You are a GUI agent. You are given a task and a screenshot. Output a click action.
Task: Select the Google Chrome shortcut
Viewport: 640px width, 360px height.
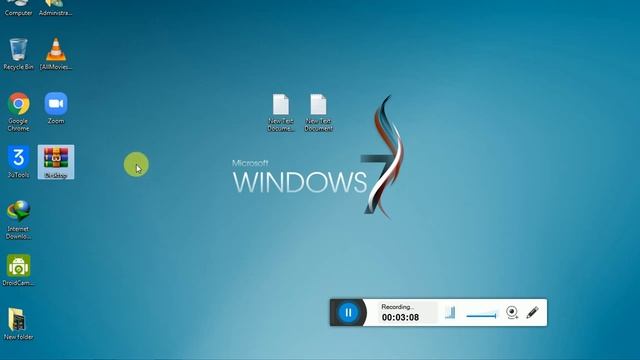18,112
